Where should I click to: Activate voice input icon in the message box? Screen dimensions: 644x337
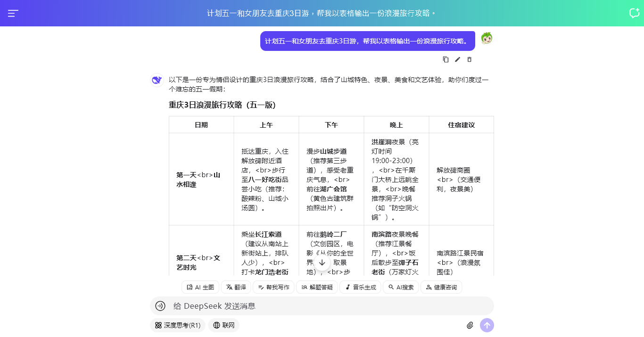160,305
